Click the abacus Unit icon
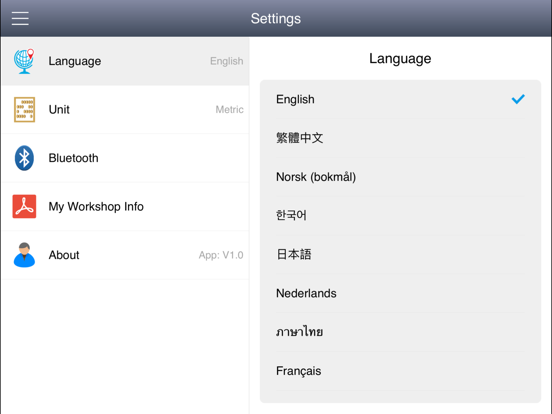The image size is (552, 414). 24,109
